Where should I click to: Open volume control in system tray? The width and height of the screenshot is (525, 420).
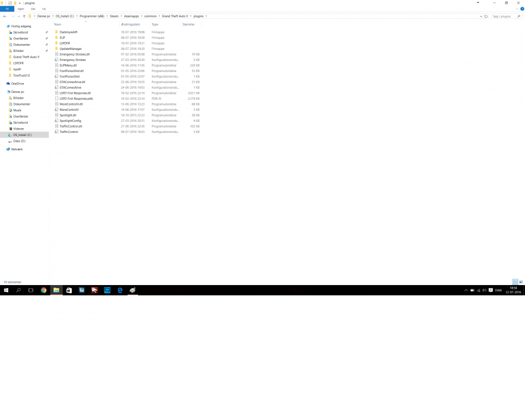(x=484, y=290)
